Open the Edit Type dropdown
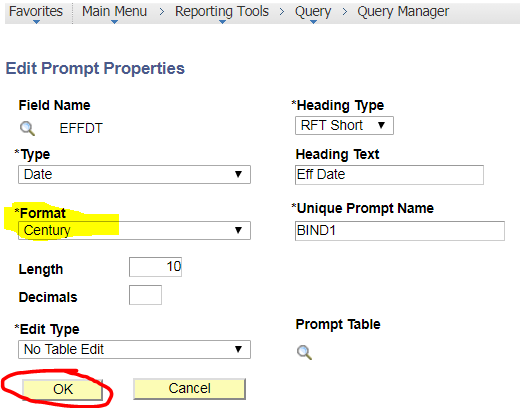 [x=134, y=349]
